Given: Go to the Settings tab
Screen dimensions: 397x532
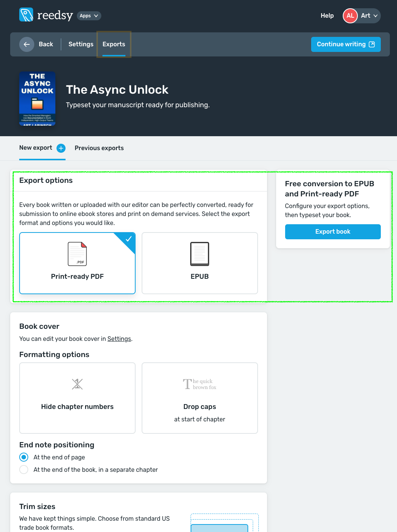Looking at the screenshot, I should 81,44.
